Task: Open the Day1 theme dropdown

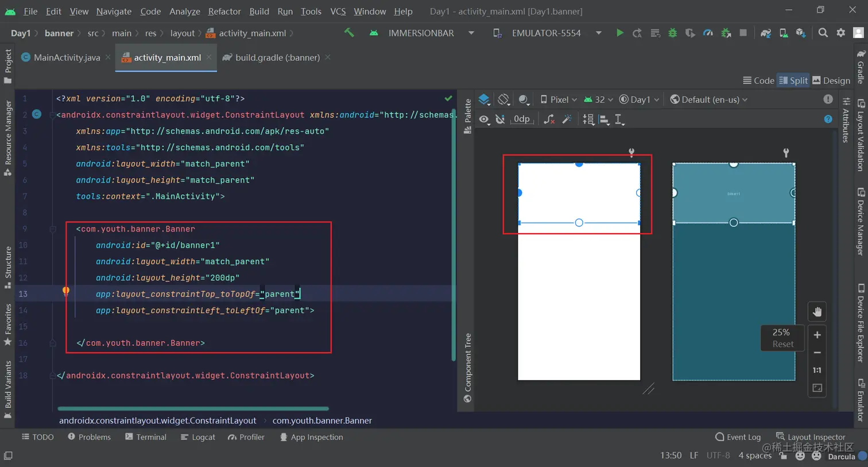Action: click(x=639, y=99)
